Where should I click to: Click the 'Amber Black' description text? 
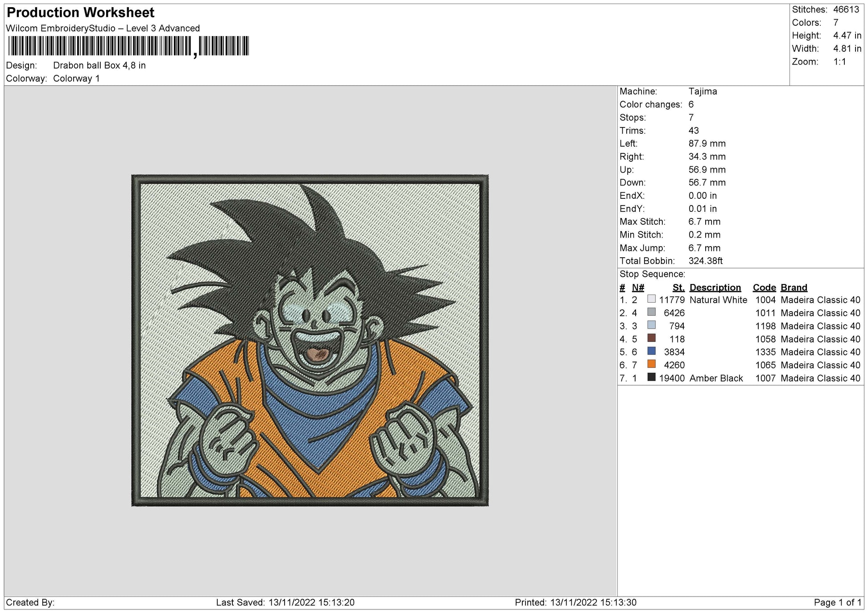pos(716,378)
